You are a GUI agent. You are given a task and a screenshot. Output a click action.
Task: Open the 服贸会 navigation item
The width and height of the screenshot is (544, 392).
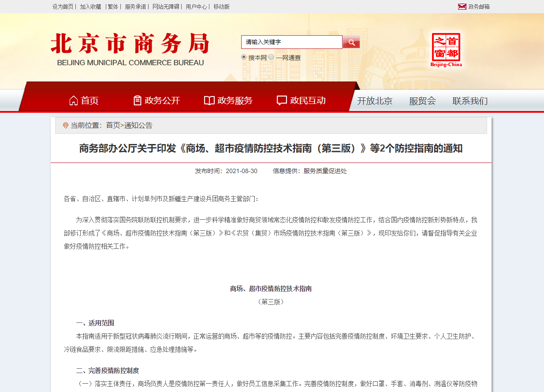(422, 101)
